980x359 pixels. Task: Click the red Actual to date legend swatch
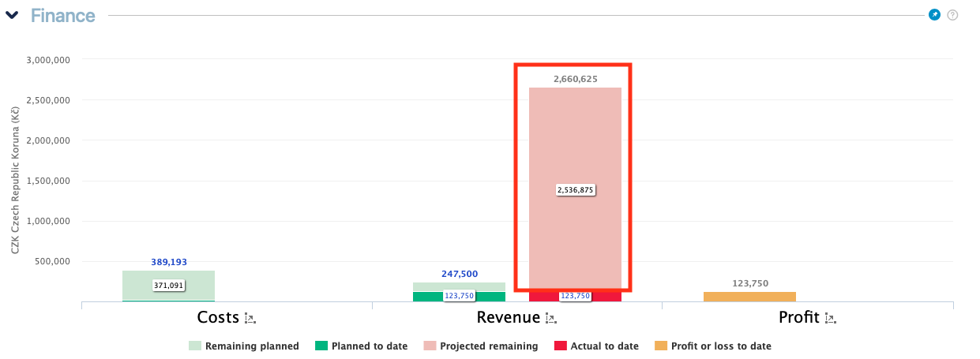pyautogui.click(x=561, y=346)
